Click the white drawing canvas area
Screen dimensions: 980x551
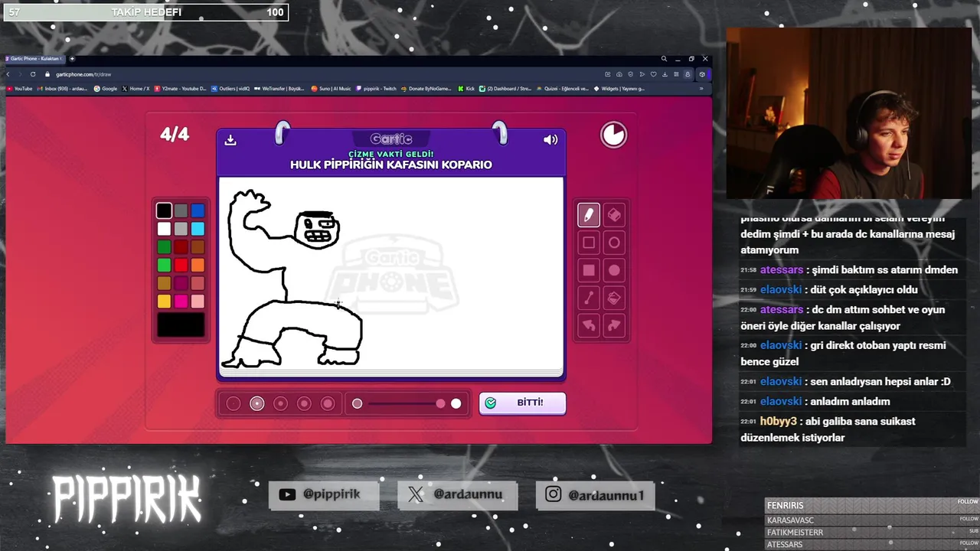(x=391, y=274)
